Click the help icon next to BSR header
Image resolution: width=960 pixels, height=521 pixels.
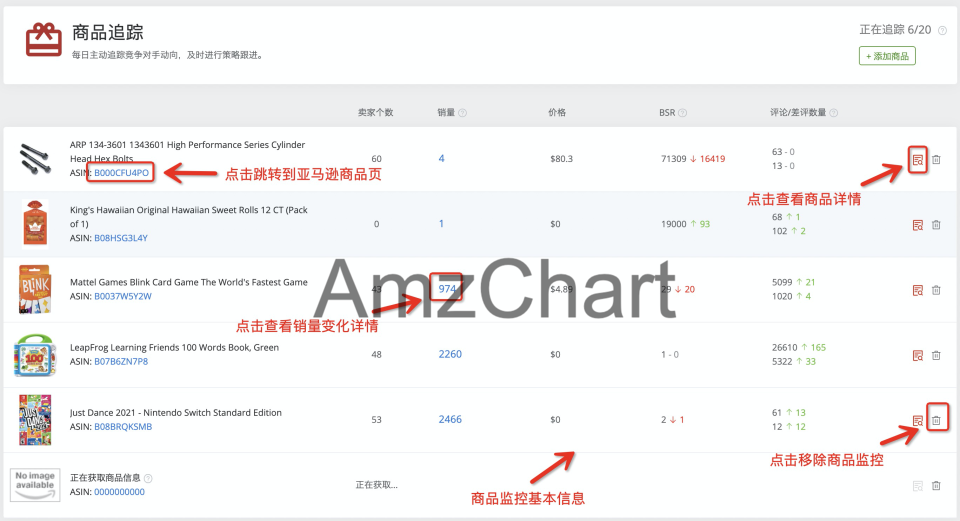pos(683,113)
